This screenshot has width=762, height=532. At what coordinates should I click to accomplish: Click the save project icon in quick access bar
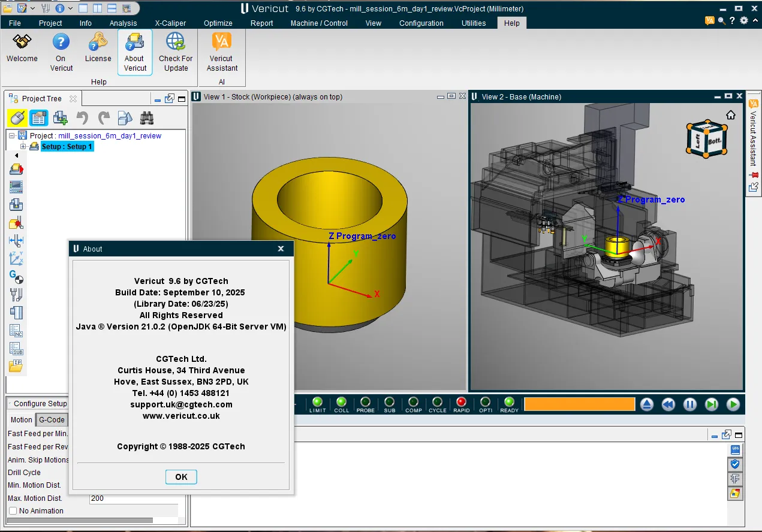[x=22, y=8]
